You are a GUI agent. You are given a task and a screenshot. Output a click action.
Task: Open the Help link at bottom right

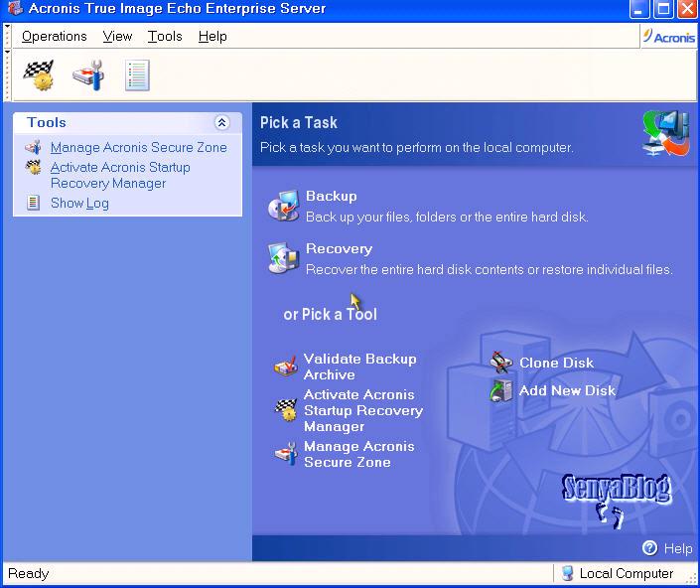tap(678, 548)
